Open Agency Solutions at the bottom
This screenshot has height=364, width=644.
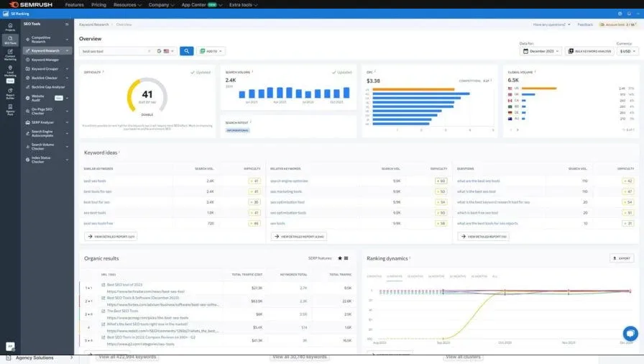click(40, 358)
